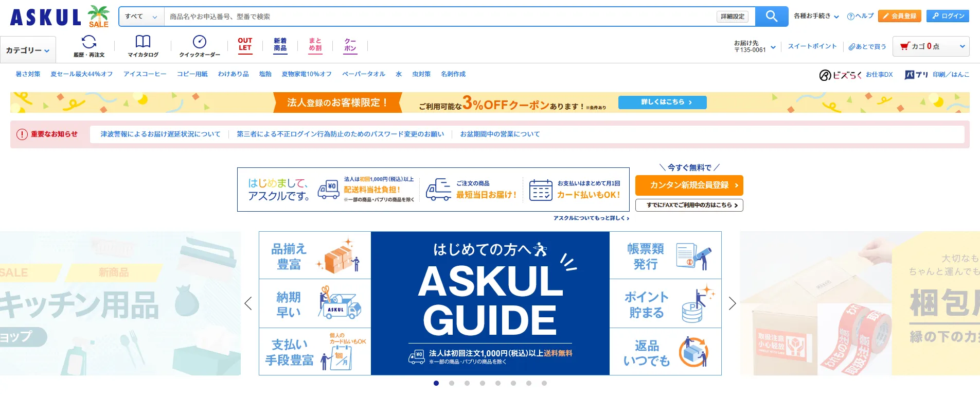The height and width of the screenshot is (394, 980).
Task: Click カンタン新規会員登録 button
Action: pyautogui.click(x=689, y=185)
